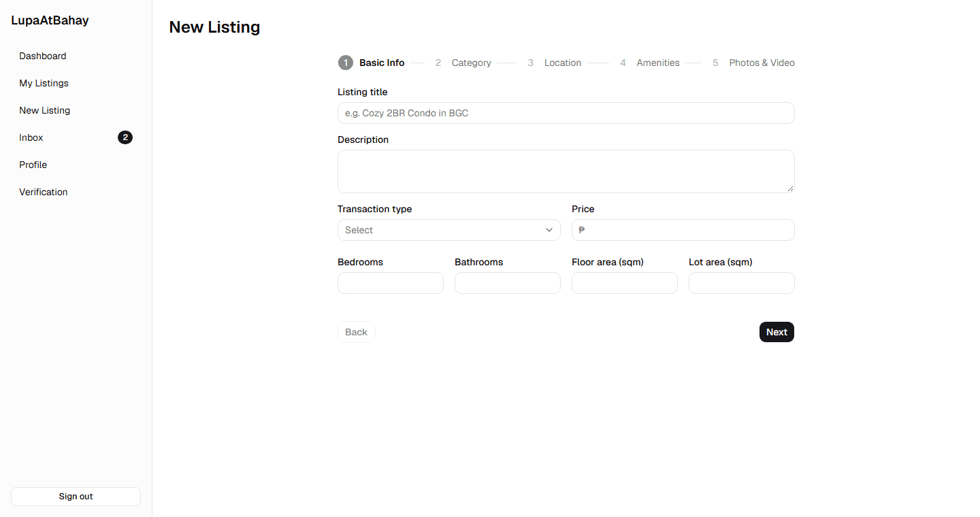Click the Floor area (sqm) field
The width and height of the screenshot is (980, 517).
625,283
